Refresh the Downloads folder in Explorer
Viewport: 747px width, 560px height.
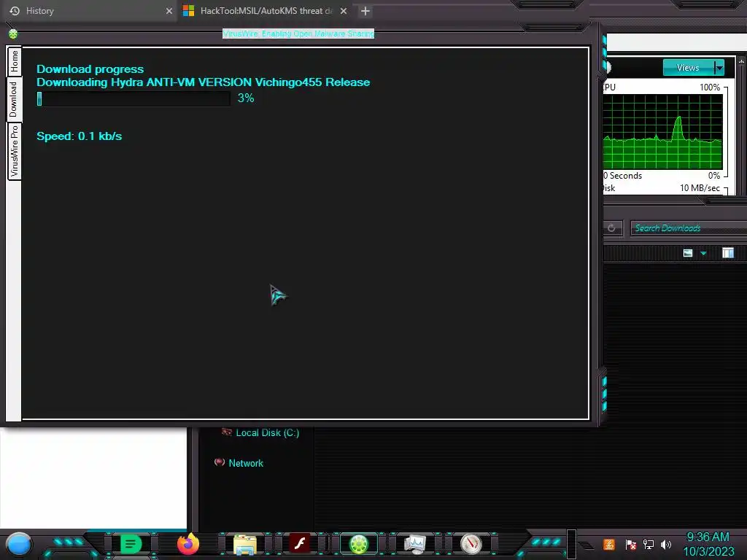pos(611,228)
